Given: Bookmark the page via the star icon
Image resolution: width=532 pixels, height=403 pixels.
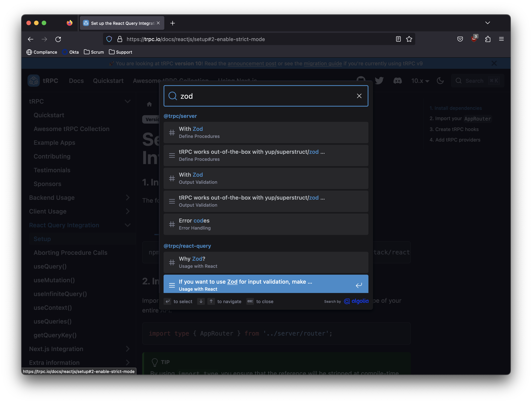Looking at the screenshot, I should pos(409,39).
